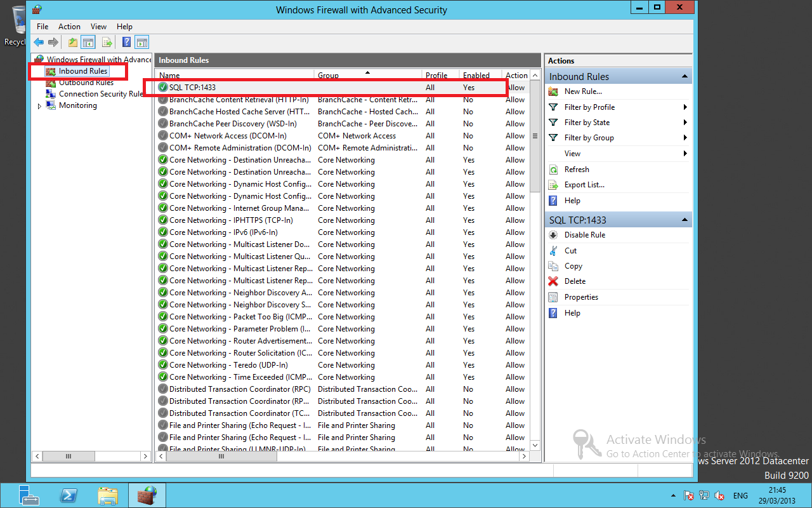Screen dimensions: 812x508
Task: Select Windows Firewall with Advanced Security root node
Action: point(99,60)
